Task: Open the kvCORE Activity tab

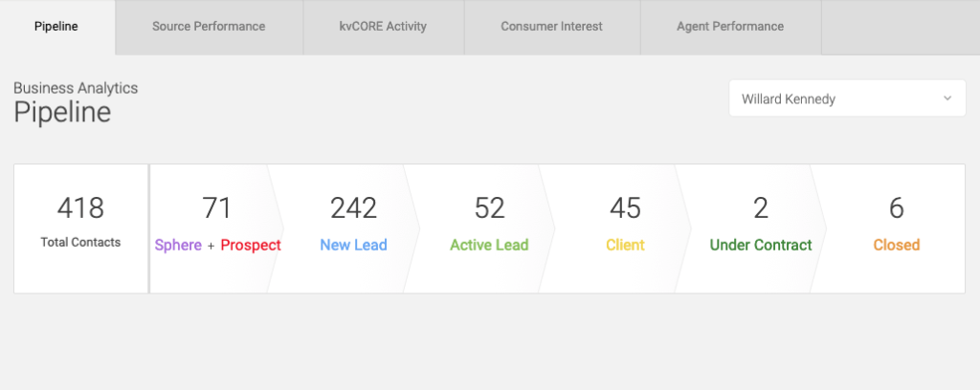Action: [x=384, y=27]
